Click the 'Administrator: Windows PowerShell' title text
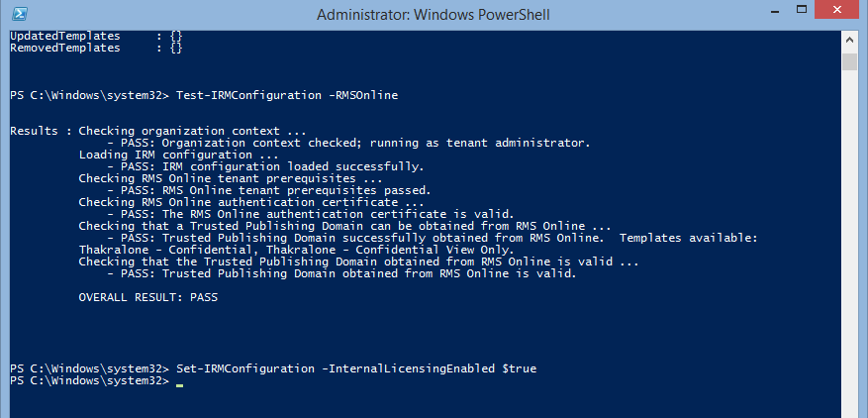 (x=434, y=15)
